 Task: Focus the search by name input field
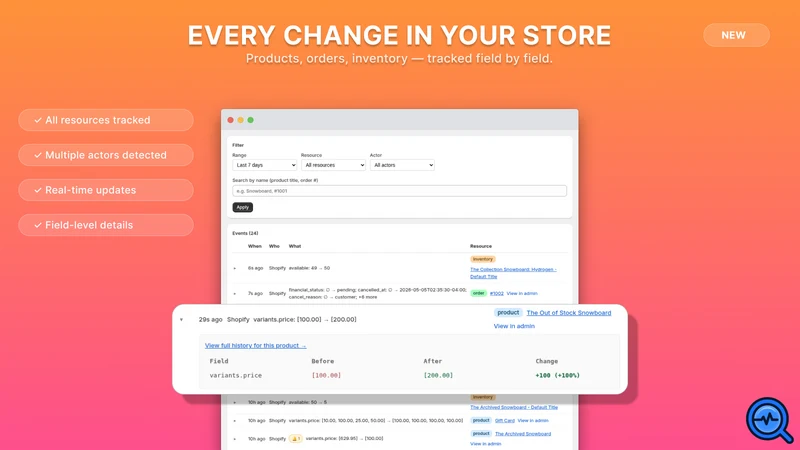(x=399, y=191)
